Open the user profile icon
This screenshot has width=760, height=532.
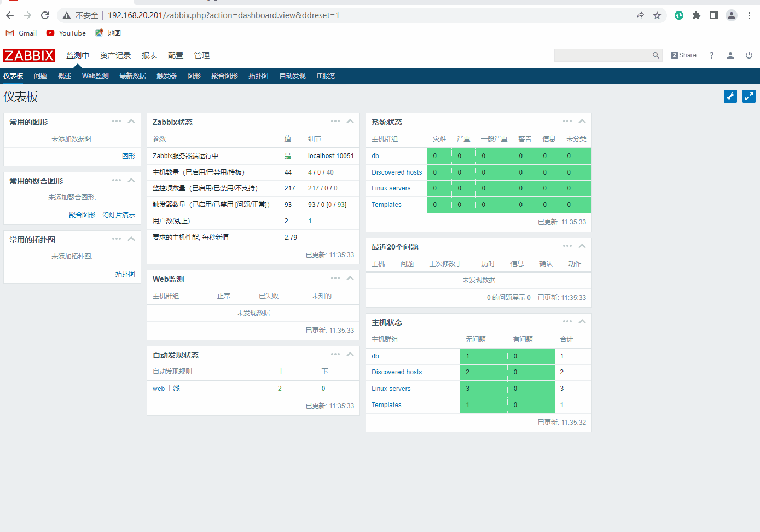[x=730, y=55]
